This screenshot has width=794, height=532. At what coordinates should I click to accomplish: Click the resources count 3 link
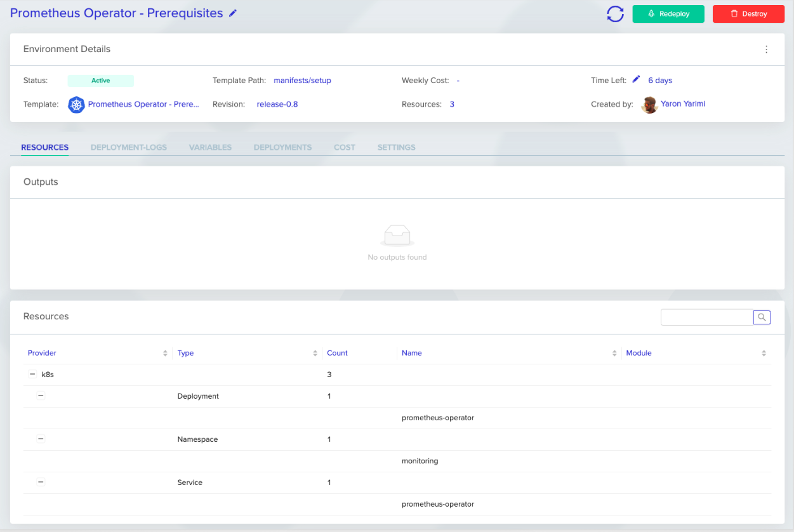tap(452, 104)
